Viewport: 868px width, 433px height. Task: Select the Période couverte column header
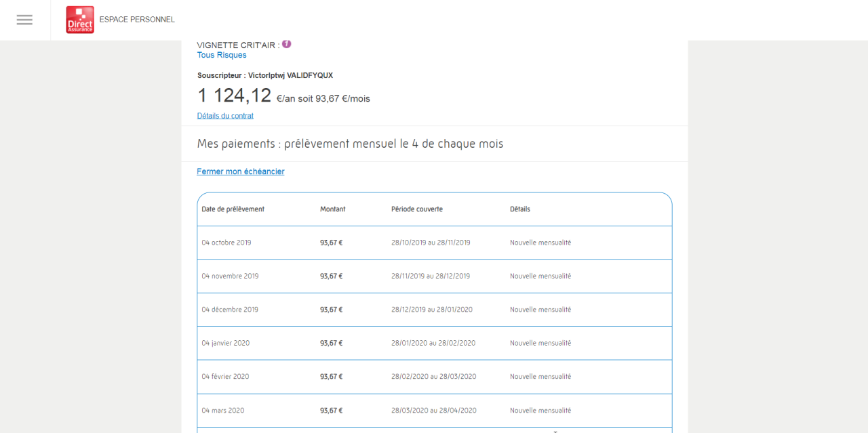(417, 209)
